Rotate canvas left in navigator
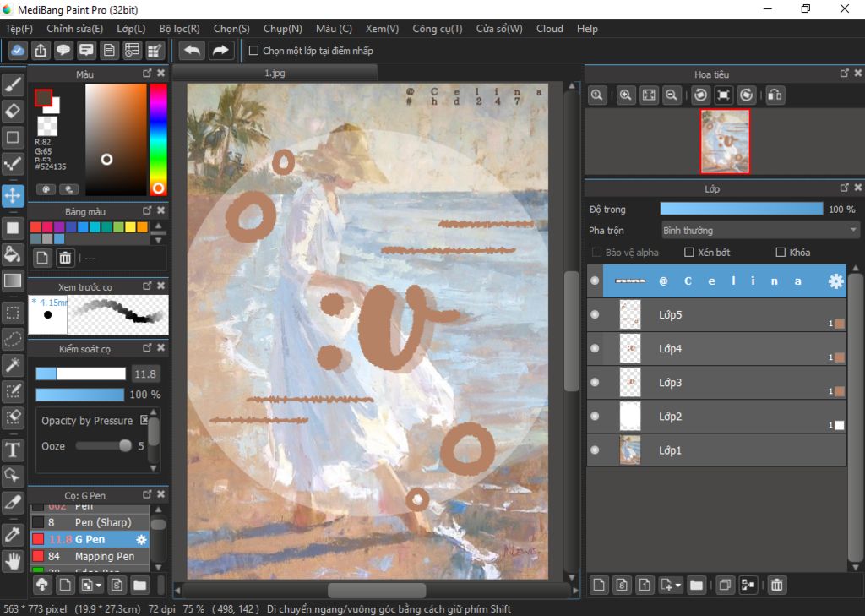Viewport: 865px width, 616px height. (x=700, y=95)
